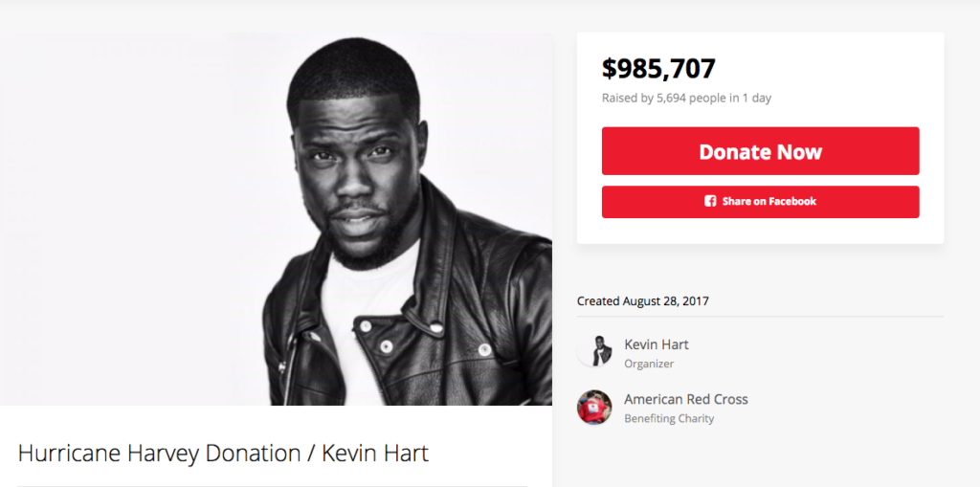This screenshot has height=487, width=980.
Task: Click the Hurricane Harvey Donation title text
Action: (158, 453)
